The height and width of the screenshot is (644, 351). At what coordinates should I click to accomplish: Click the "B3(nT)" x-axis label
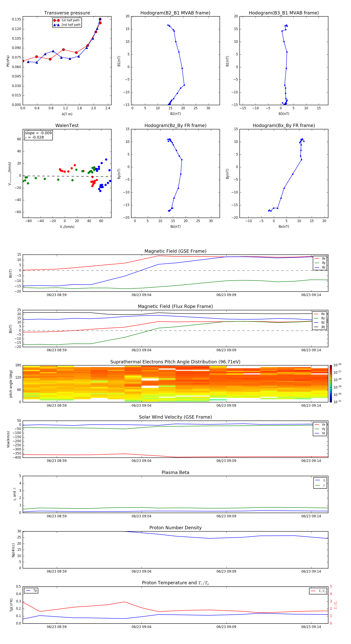point(284,114)
